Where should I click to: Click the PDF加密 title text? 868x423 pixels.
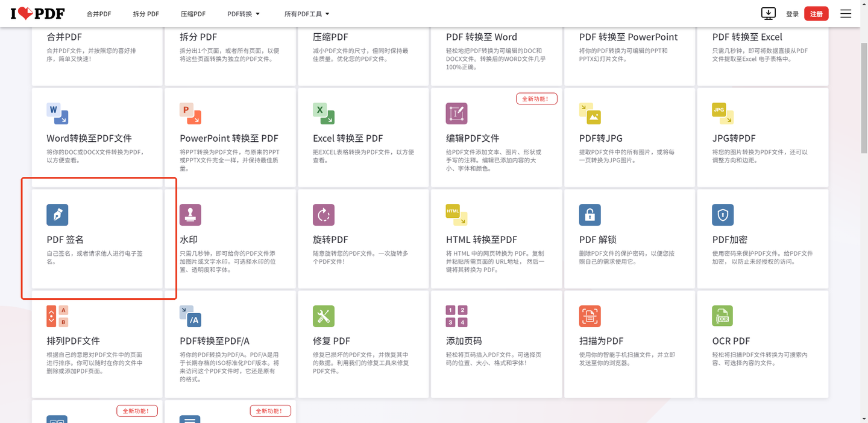click(730, 240)
